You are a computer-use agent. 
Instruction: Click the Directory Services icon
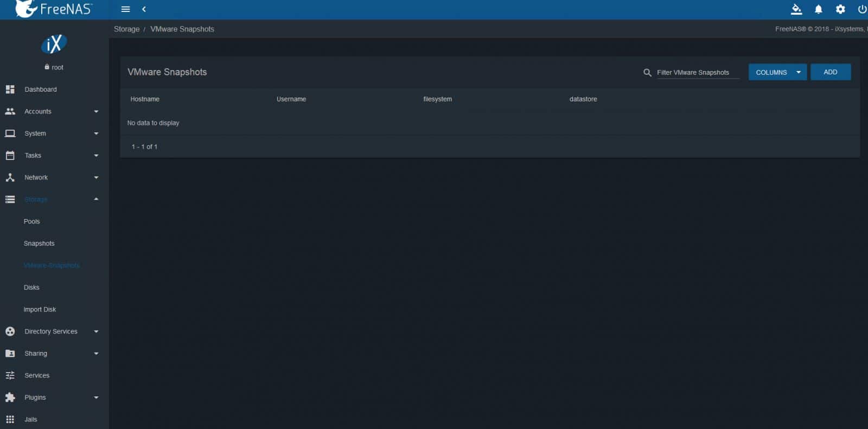(10, 331)
